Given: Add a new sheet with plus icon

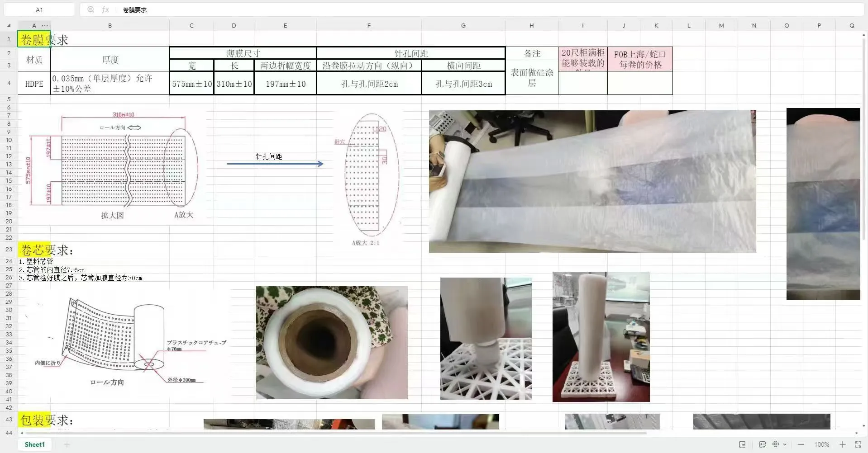Looking at the screenshot, I should (x=67, y=445).
